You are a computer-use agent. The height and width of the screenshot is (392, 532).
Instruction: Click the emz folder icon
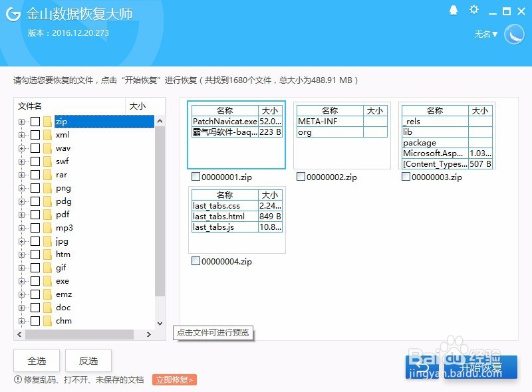click(47, 294)
